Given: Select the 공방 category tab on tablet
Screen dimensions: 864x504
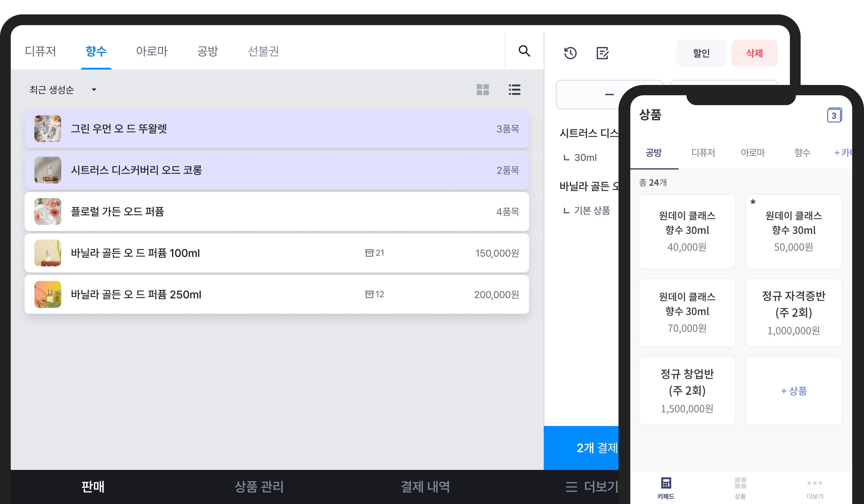Looking at the screenshot, I should click(x=207, y=51).
